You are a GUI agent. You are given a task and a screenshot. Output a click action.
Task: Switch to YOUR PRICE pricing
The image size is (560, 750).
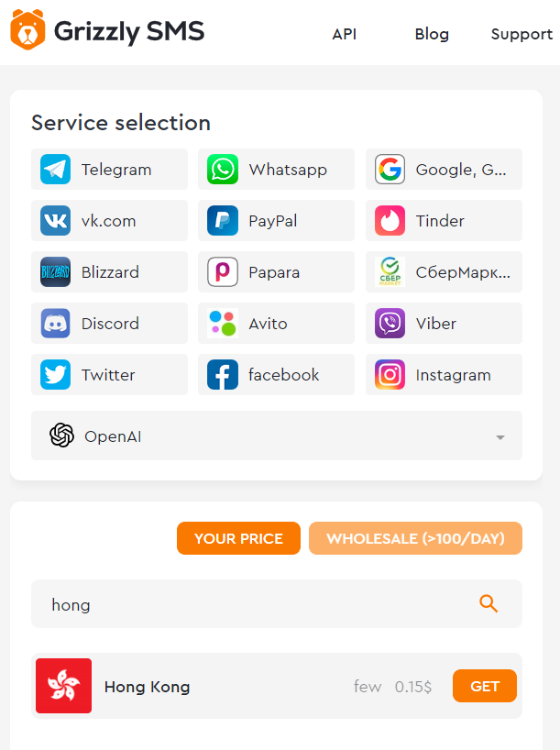point(238,538)
